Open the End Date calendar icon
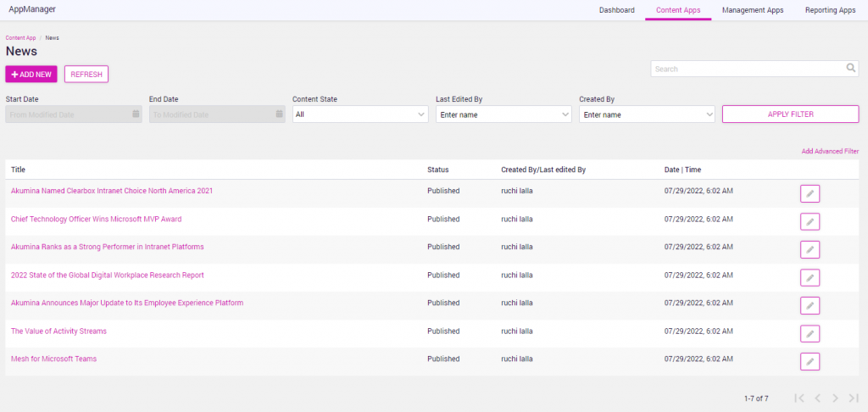This screenshot has width=868, height=412. point(279,114)
